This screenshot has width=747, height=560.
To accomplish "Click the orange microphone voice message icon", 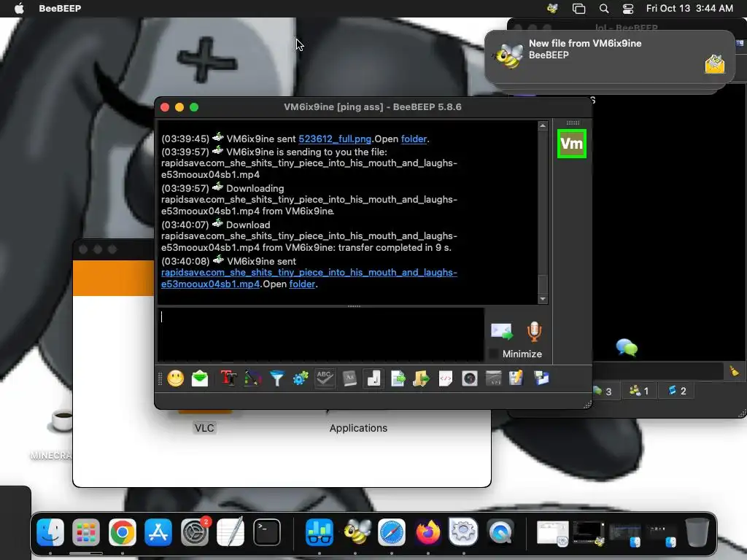I will pyautogui.click(x=534, y=332).
